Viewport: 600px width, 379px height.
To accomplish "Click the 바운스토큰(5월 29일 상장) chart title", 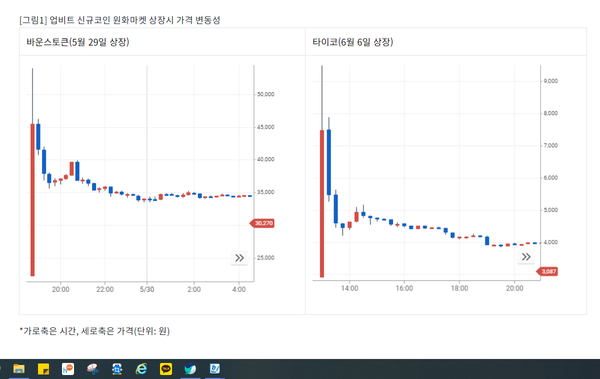I will [78, 42].
